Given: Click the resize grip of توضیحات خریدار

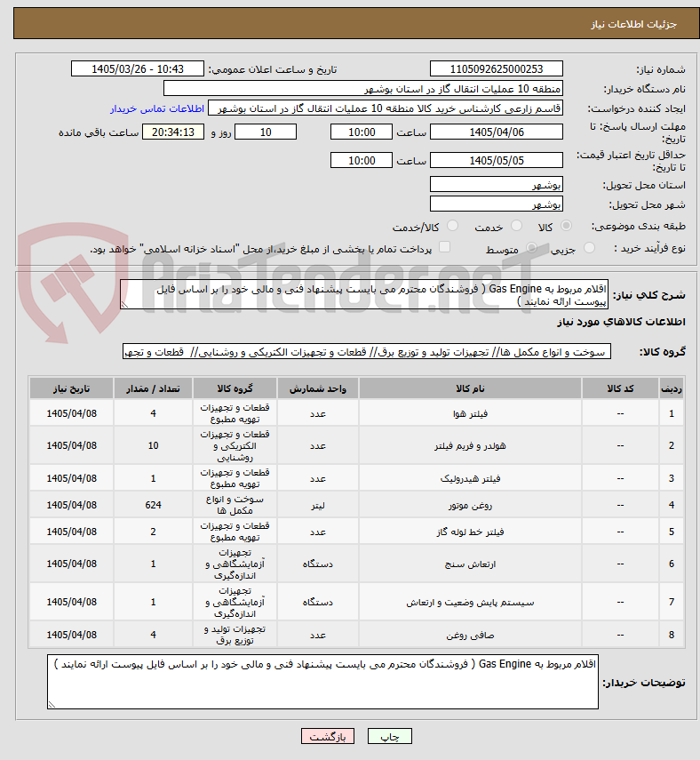Looking at the screenshot, I should tap(52, 705).
